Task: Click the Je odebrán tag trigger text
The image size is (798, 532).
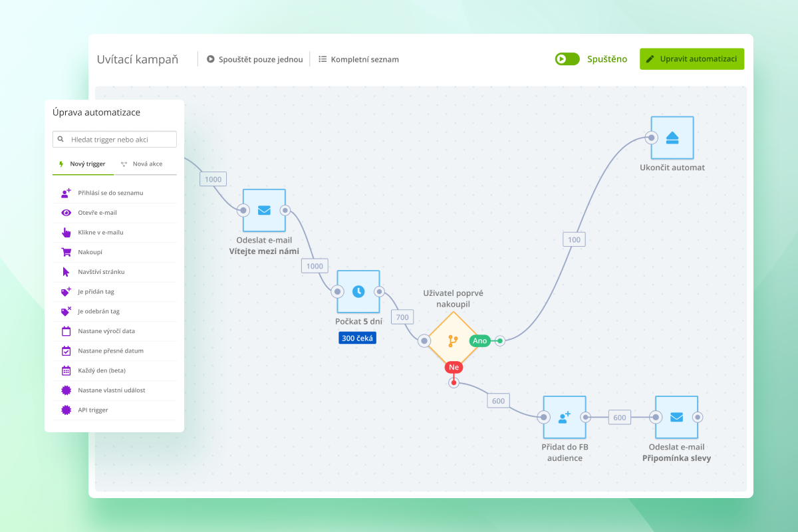Action: click(x=98, y=311)
